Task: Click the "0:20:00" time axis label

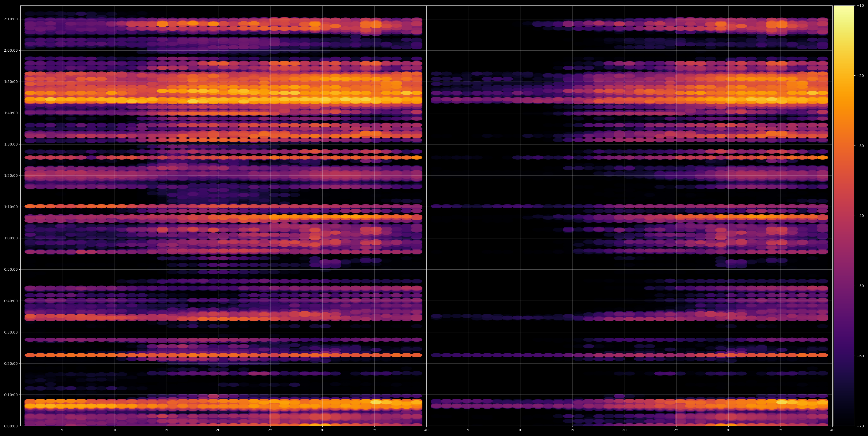Action: (x=11, y=363)
